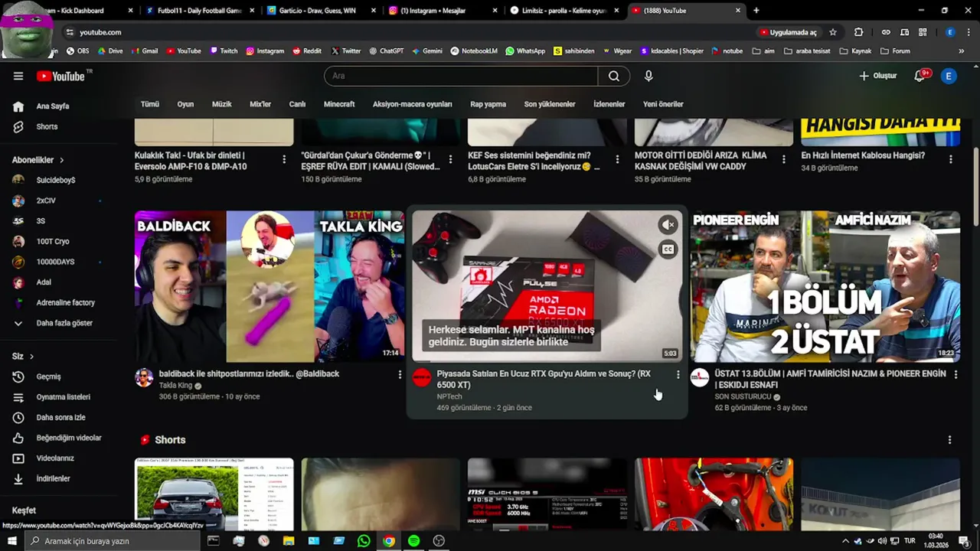Select the Oyun filter chip
This screenshot has height=551, width=980.
point(185,104)
